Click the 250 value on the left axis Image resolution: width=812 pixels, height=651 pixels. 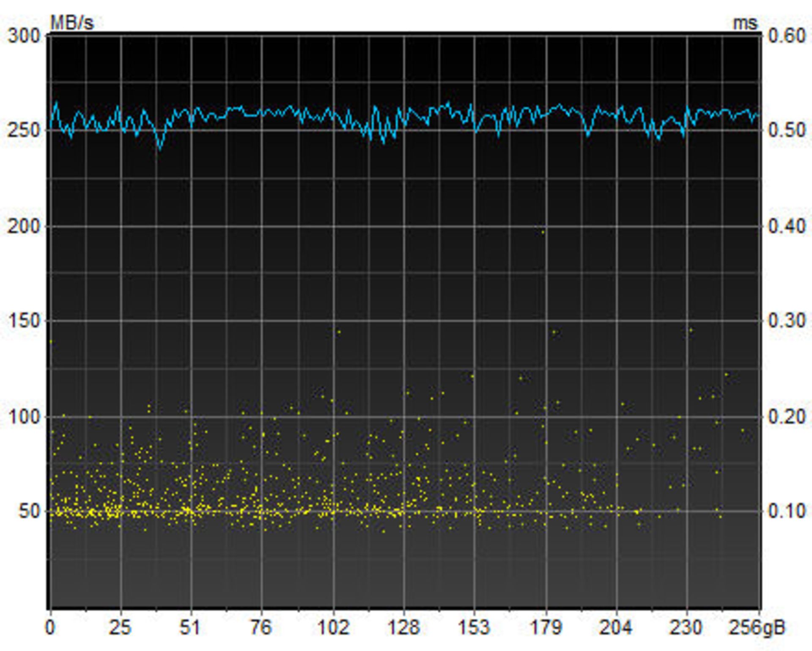tap(24, 130)
